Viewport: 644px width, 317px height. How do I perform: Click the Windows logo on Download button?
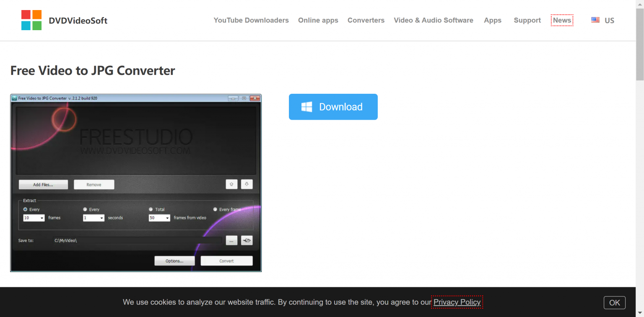[x=306, y=107]
